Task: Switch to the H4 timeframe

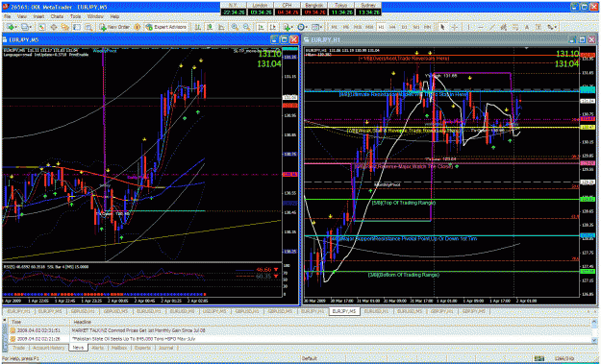Action: click(x=392, y=27)
